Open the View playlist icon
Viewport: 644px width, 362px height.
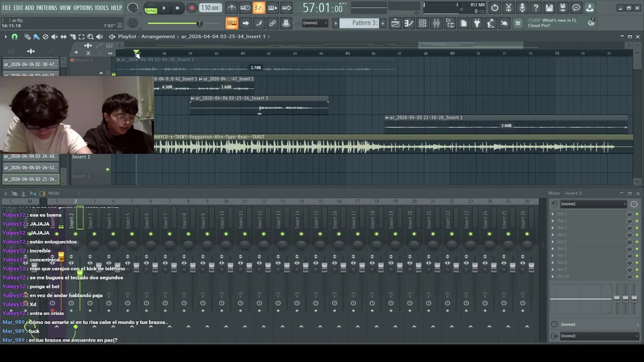(395, 23)
